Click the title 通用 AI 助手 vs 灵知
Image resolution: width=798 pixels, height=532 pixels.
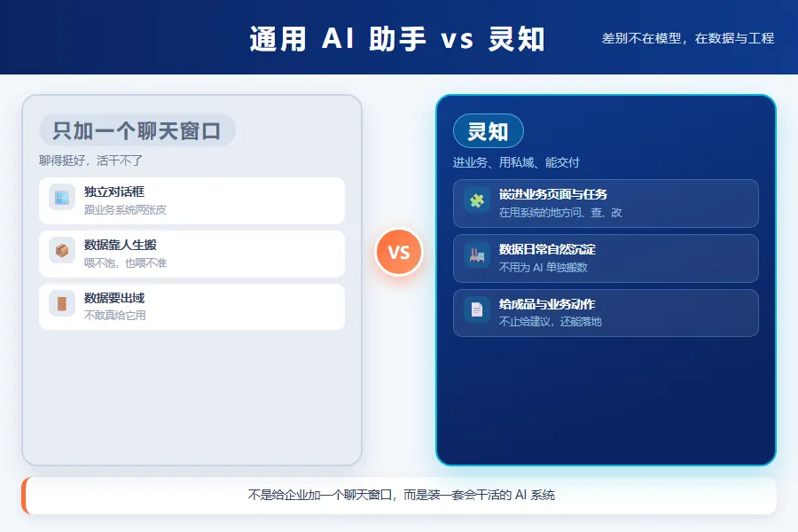click(x=397, y=39)
